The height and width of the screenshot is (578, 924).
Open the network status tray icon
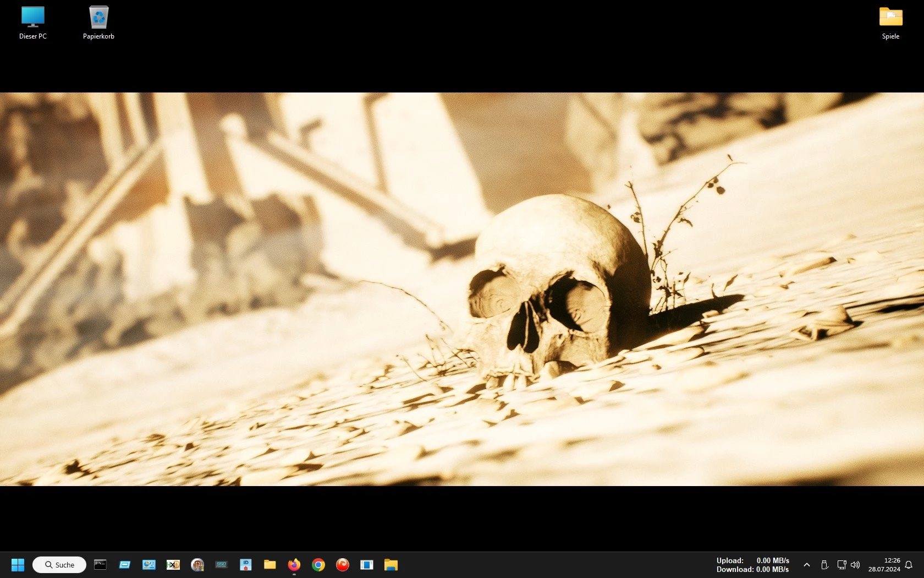coord(842,565)
